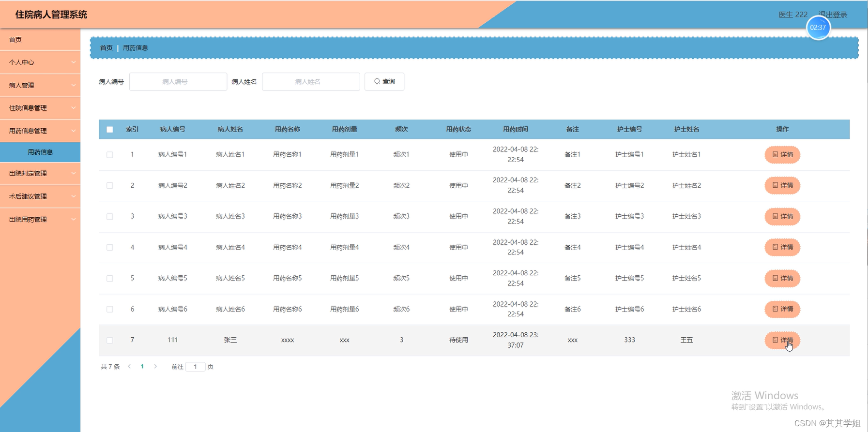Click the 王五 nurse name cell
The height and width of the screenshot is (432, 868).
click(x=686, y=340)
